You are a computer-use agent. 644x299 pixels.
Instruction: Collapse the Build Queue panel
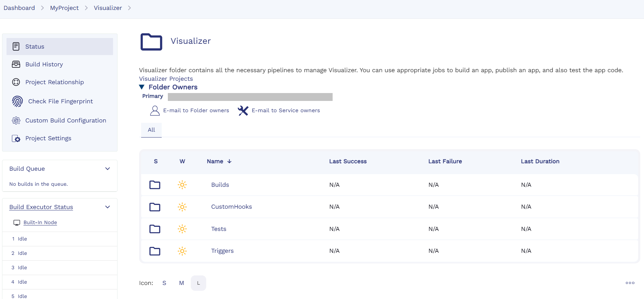click(x=108, y=169)
